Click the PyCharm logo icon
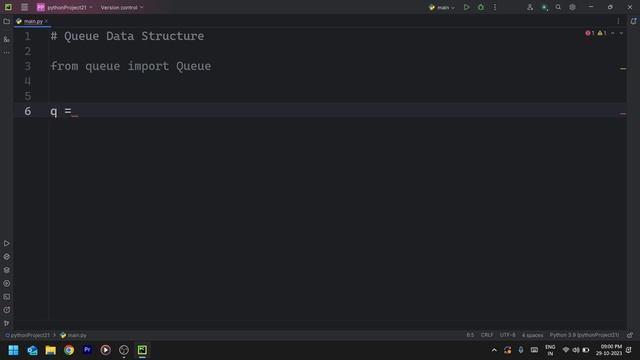 pos(8,7)
